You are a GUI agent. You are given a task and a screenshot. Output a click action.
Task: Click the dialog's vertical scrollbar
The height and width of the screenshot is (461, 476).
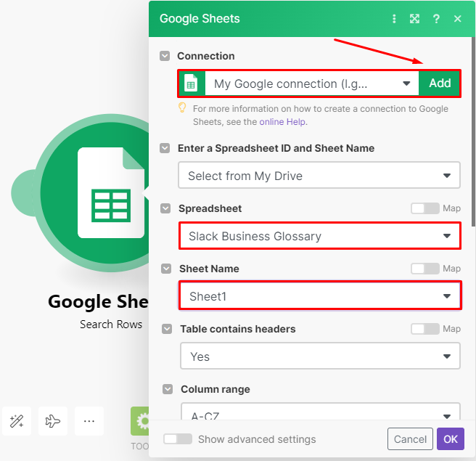pos(473,132)
